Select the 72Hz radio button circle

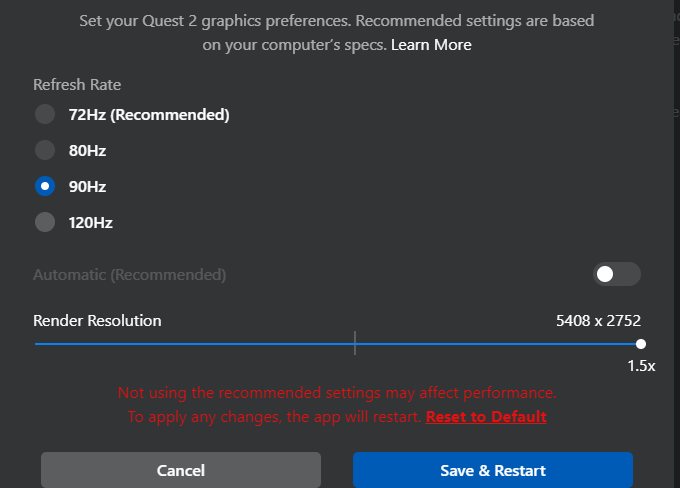tap(45, 114)
